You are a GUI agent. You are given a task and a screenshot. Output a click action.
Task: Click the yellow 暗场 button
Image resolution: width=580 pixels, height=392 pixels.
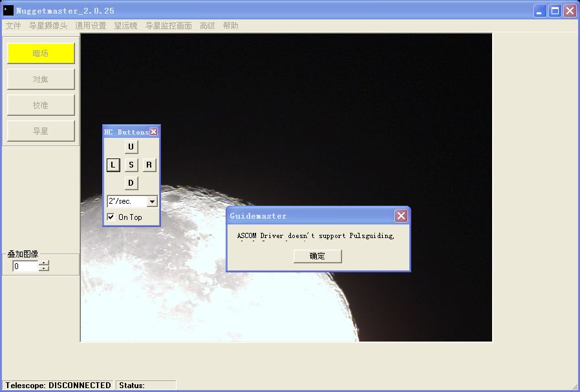[x=41, y=53]
